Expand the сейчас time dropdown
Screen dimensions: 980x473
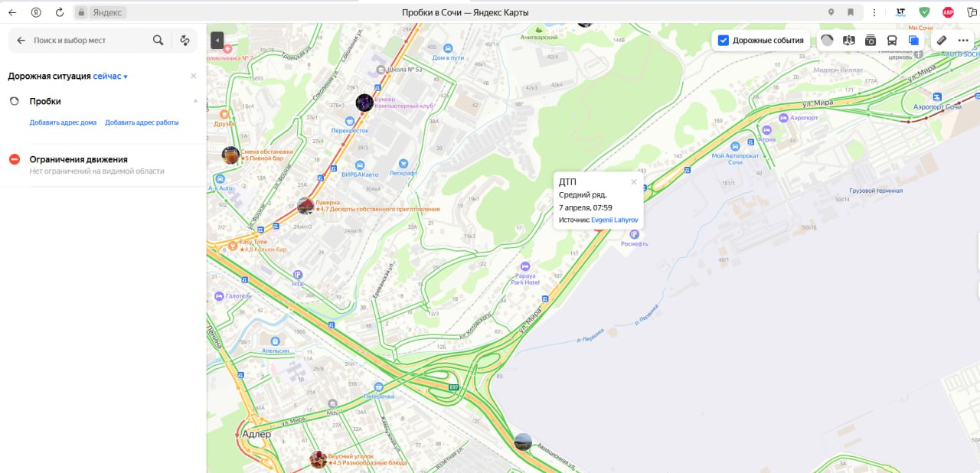pyautogui.click(x=110, y=77)
